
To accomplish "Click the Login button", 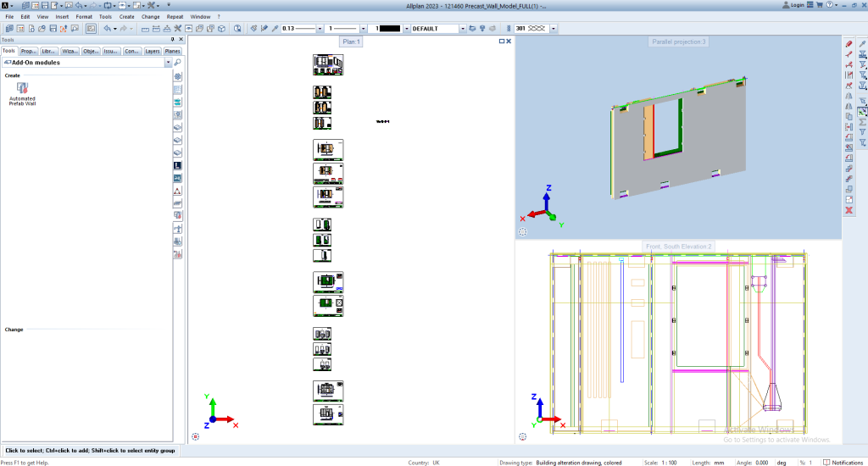I will (794, 5).
